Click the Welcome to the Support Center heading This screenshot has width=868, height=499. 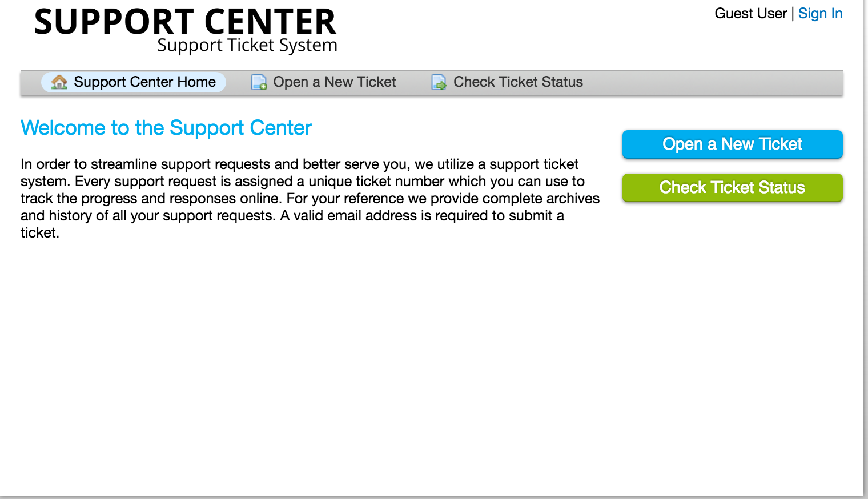166,127
